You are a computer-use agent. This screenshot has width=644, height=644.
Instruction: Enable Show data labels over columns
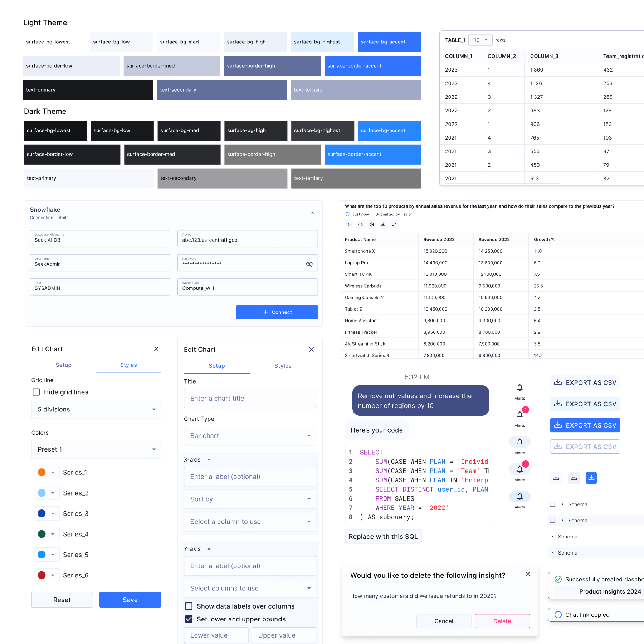tap(189, 606)
